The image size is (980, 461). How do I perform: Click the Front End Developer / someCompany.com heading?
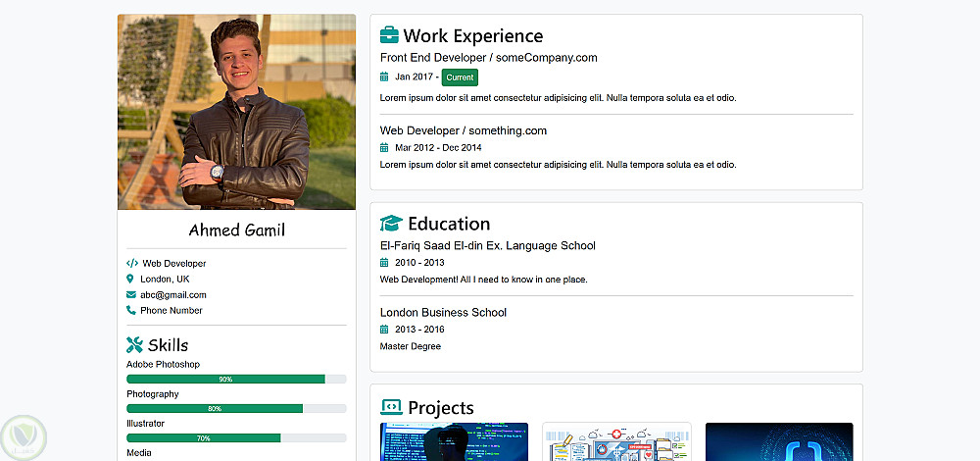(488, 57)
